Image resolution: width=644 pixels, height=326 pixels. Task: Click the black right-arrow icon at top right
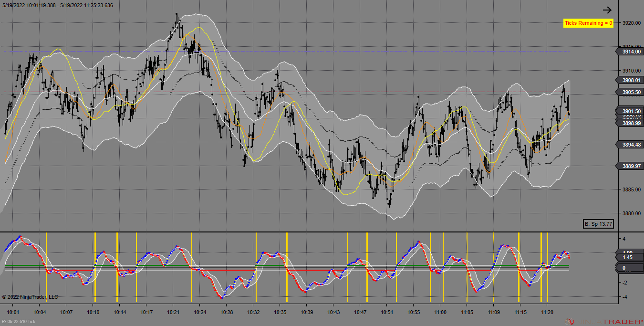pyautogui.click(x=607, y=10)
